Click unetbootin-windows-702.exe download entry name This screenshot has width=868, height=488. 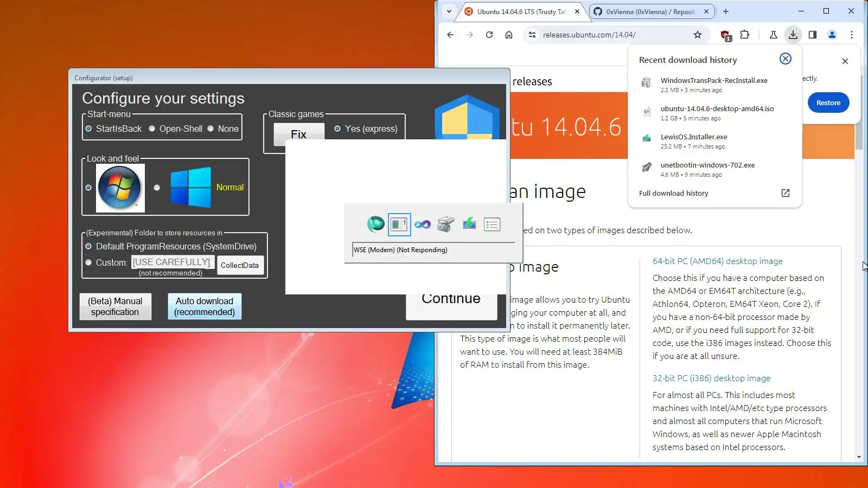pos(707,165)
